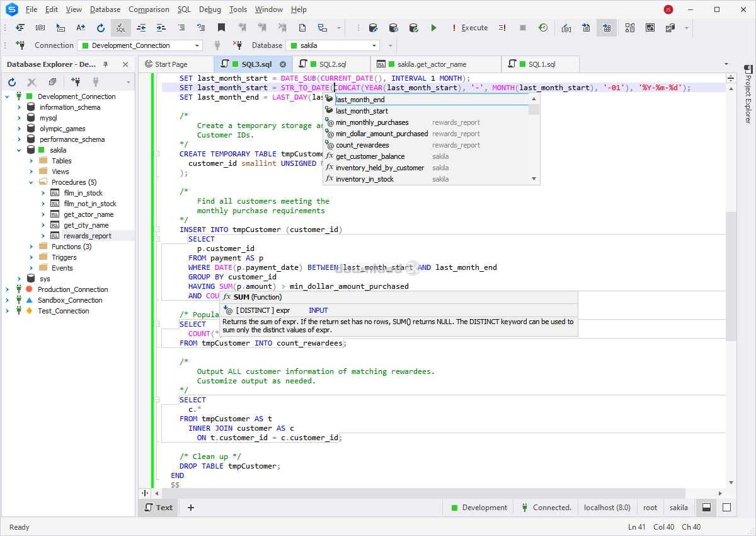Switch to the SQL2.sql tab
756x536 pixels.
click(333, 64)
